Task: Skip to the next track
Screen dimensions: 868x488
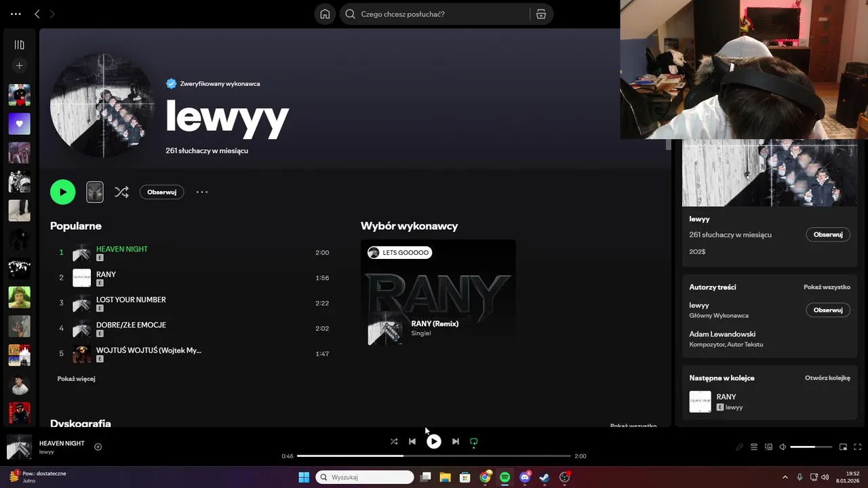Action: [456, 441]
